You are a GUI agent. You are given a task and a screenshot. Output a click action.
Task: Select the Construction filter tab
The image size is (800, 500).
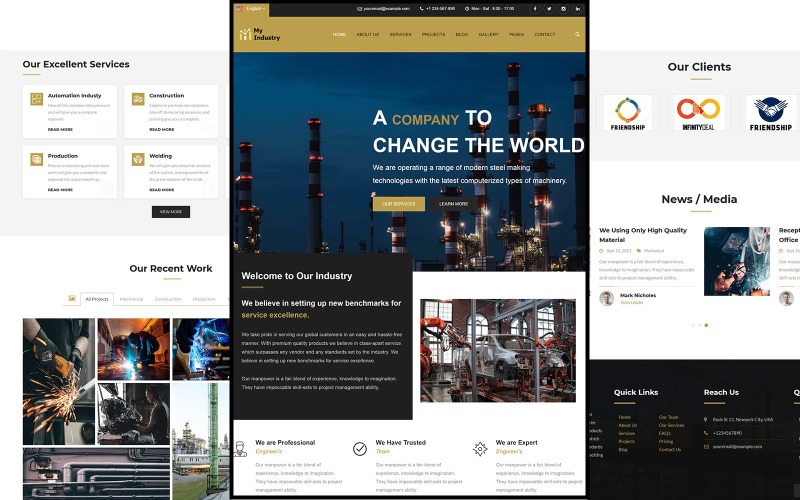pos(168,299)
